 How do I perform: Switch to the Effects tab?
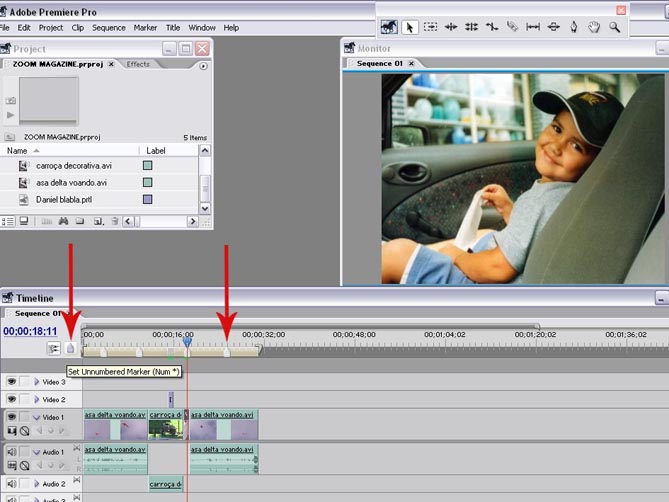pos(138,64)
